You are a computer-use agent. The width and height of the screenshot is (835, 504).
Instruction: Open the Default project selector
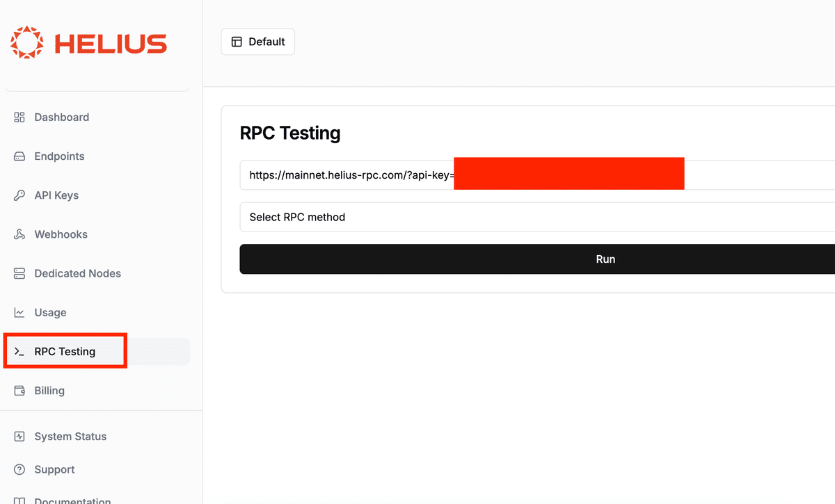258,42
